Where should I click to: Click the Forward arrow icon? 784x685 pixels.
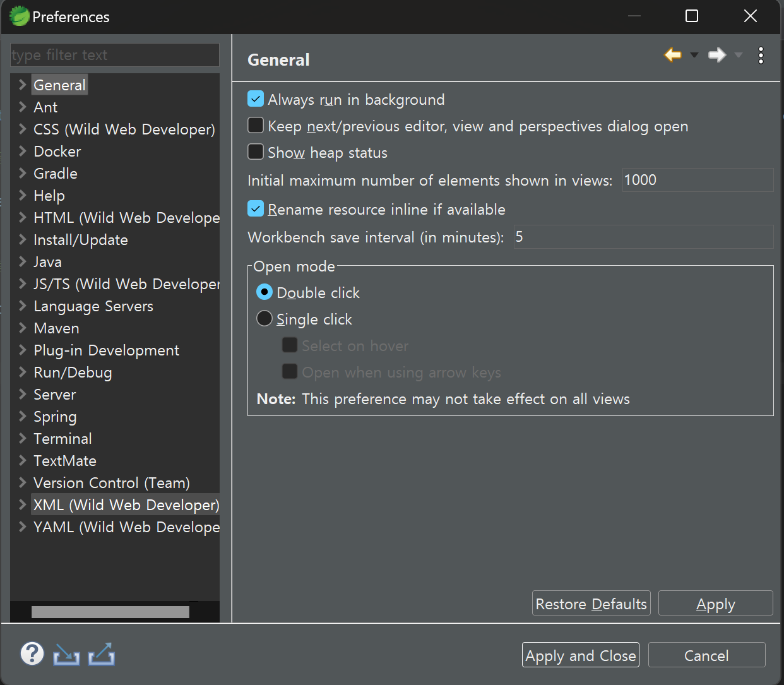717,55
